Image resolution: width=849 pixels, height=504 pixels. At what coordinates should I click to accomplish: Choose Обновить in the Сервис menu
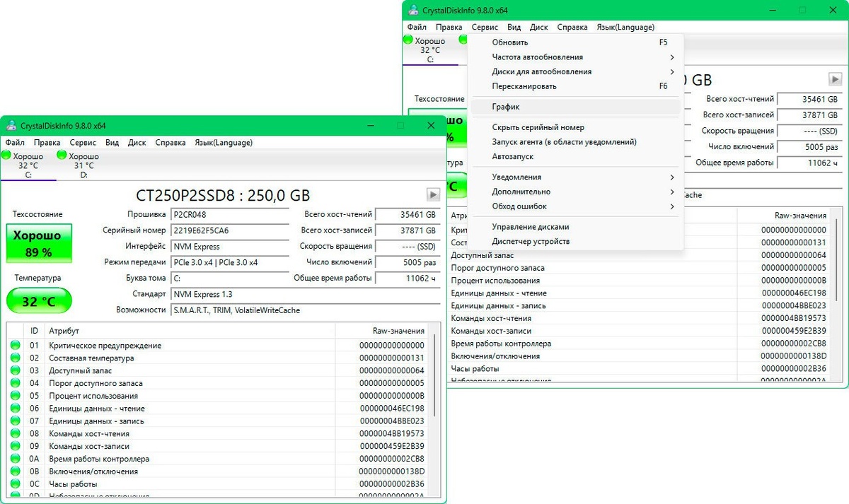pos(575,42)
